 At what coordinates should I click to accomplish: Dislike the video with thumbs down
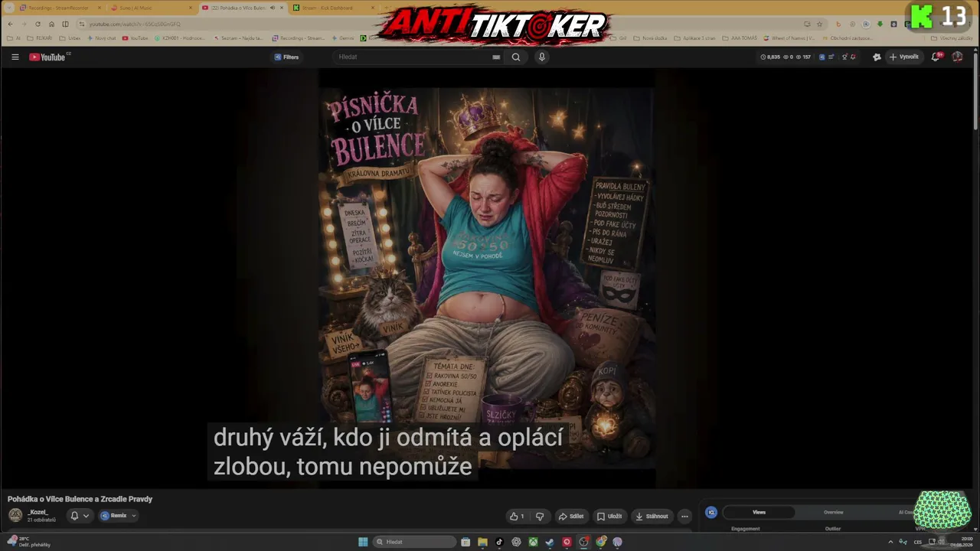[x=540, y=516]
